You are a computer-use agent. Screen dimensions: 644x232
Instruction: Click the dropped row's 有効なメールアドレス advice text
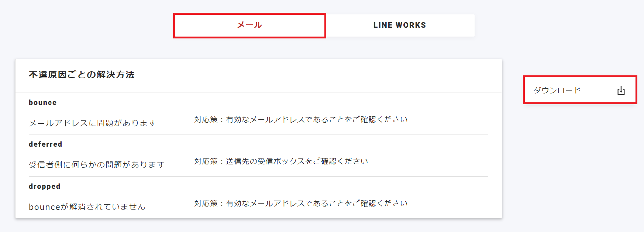[x=317, y=204]
